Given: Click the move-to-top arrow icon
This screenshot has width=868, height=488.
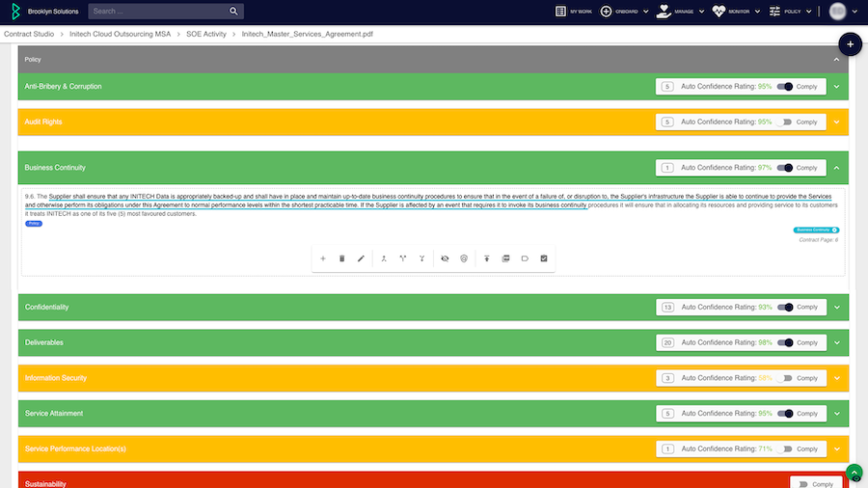Looking at the screenshot, I should pyautogui.click(x=487, y=258).
